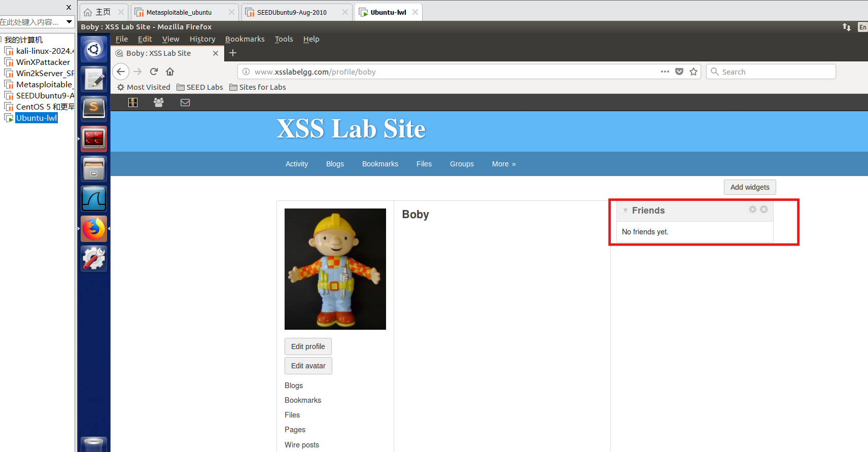Expand the More navigation dropdown
Screen dimensions: 868x452
point(504,164)
